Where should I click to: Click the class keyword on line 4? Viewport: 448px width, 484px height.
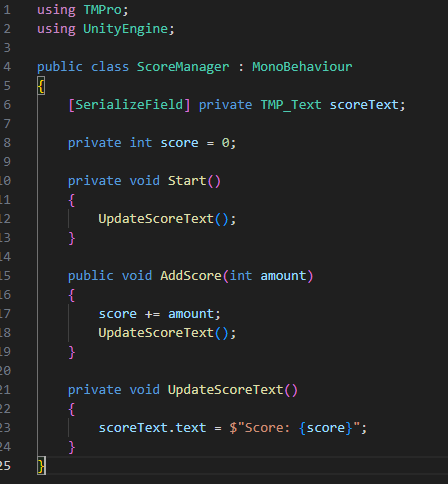[110, 67]
